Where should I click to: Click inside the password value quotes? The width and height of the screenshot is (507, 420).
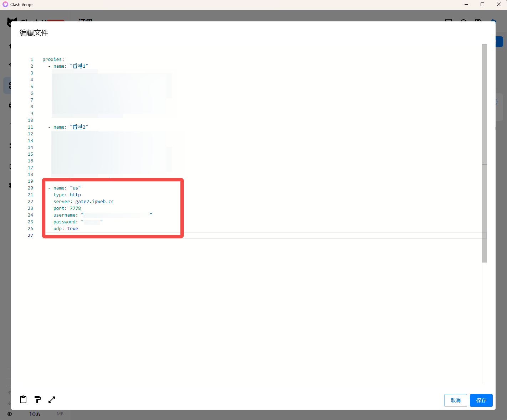click(x=92, y=222)
